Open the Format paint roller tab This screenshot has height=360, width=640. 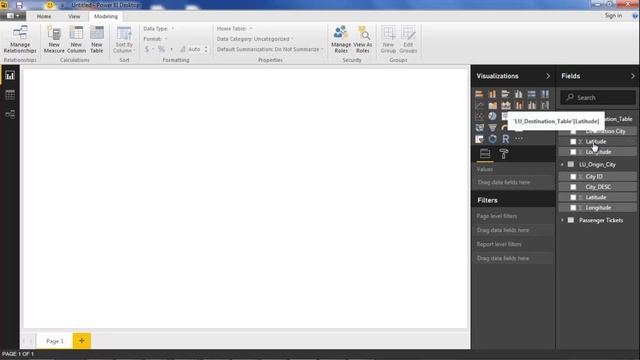(x=504, y=154)
